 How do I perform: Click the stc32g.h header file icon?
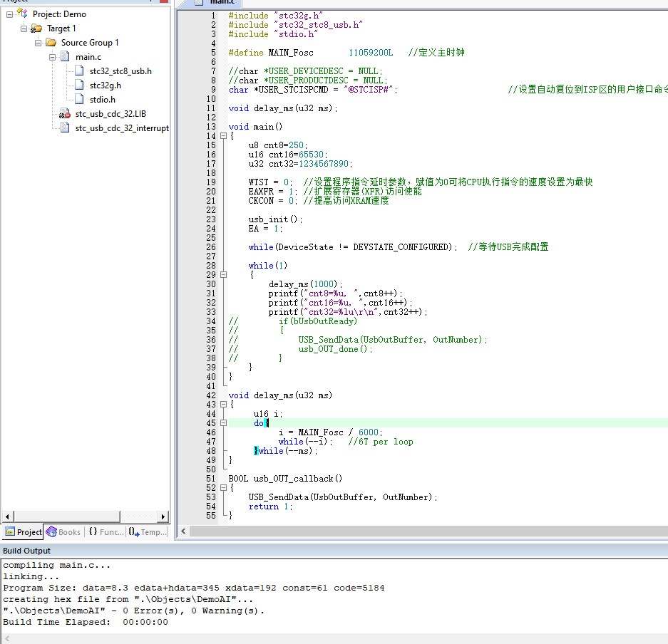tap(80, 85)
